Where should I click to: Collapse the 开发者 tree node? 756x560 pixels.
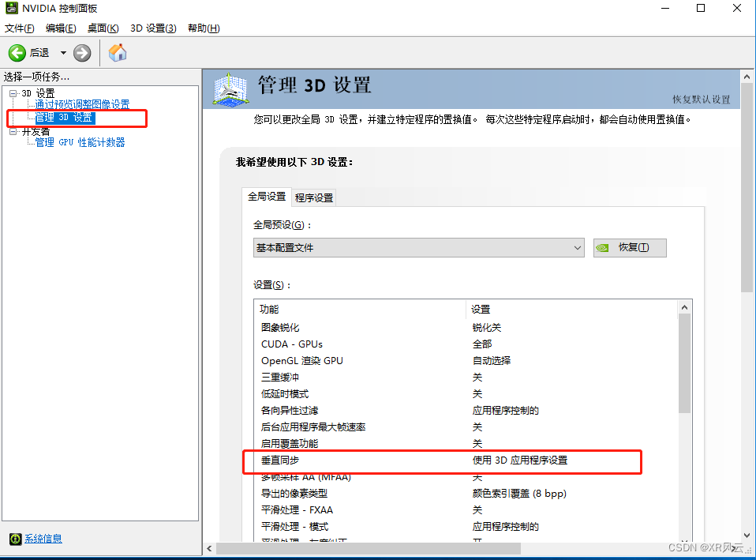13,131
